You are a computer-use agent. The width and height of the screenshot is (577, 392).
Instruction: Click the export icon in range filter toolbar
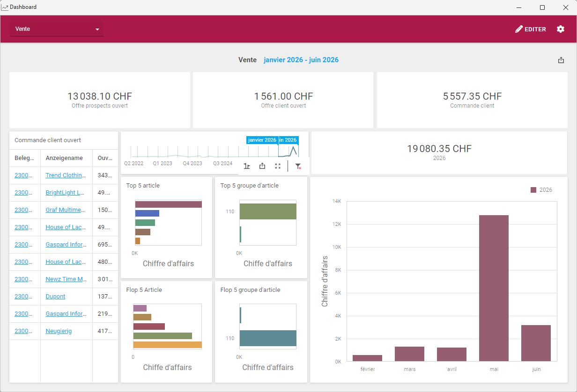pyautogui.click(x=262, y=166)
